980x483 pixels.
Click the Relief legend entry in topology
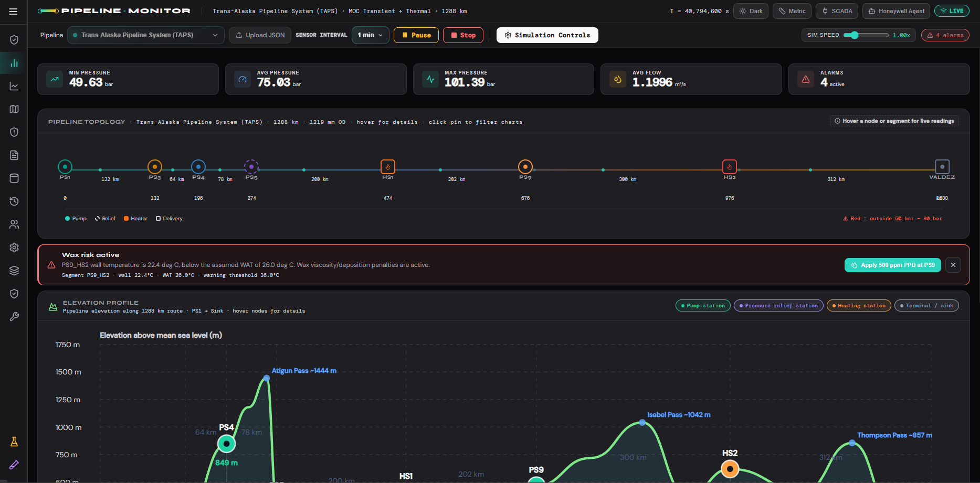(x=105, y=219)
